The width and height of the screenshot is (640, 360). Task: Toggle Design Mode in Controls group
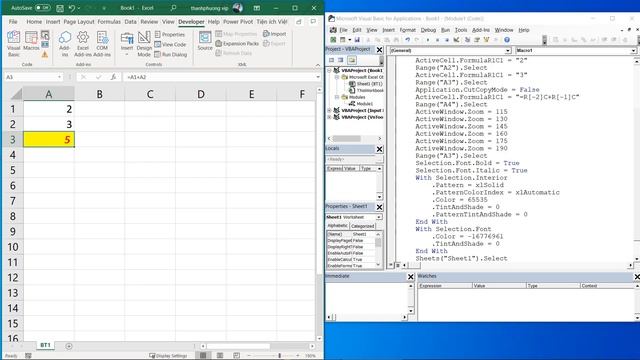tap(144, 43)
